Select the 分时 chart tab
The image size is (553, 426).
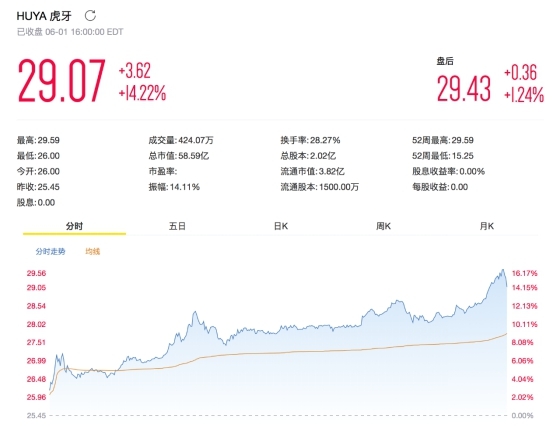point(74,226)
